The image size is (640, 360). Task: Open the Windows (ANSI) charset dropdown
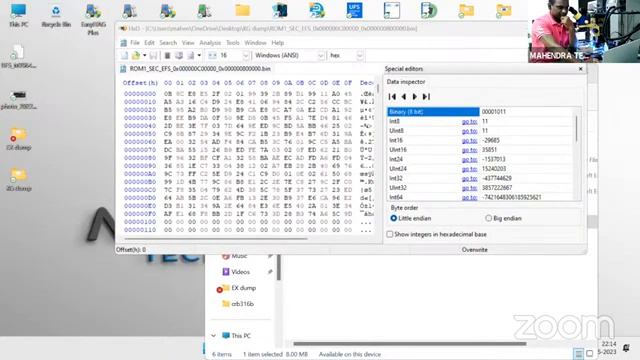point(321,56)
